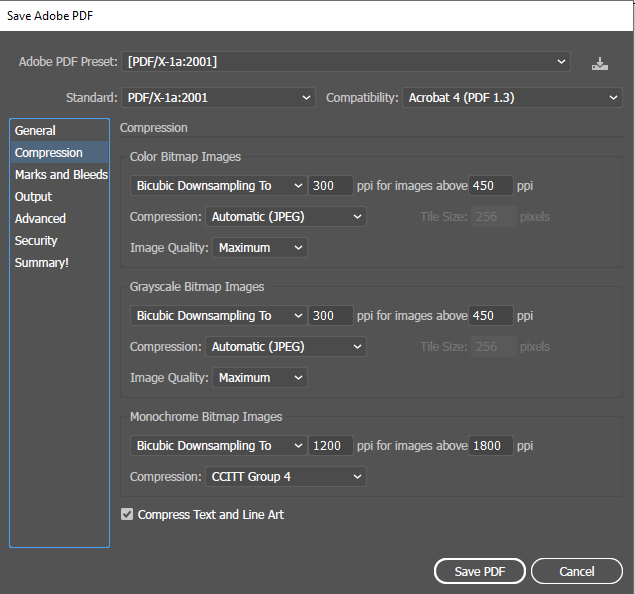
Task: Open Color Bitmap Image Quality dropdown
Action: [x=260, y=248]
